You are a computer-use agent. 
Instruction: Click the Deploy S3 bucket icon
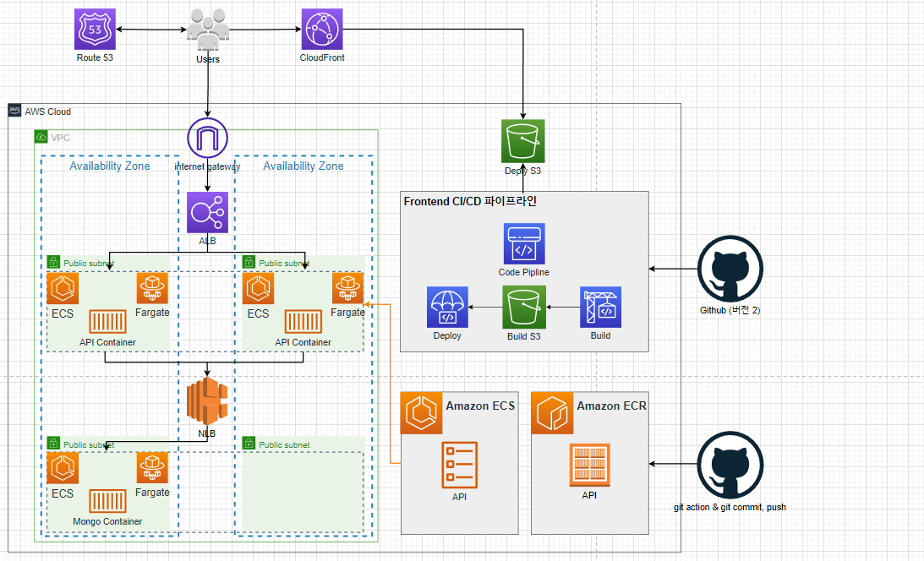[522, 141]
